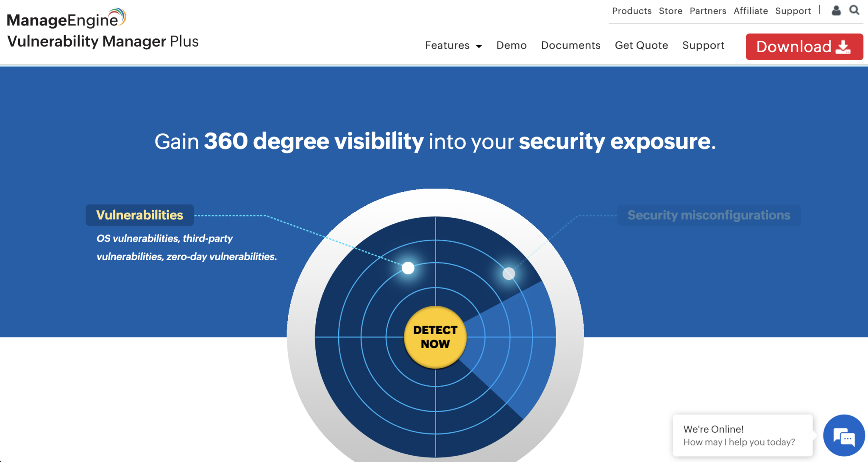Activate the highlighted Vulnerabilities callout
This screenshot has width=868, height=462.
(x=139, y=215)
